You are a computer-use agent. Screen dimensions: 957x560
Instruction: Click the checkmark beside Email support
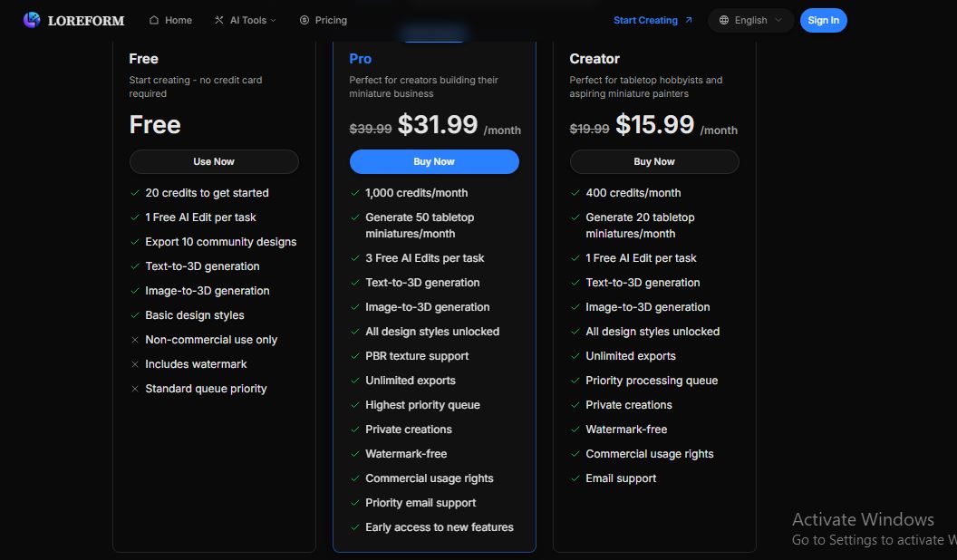[575, 478]
